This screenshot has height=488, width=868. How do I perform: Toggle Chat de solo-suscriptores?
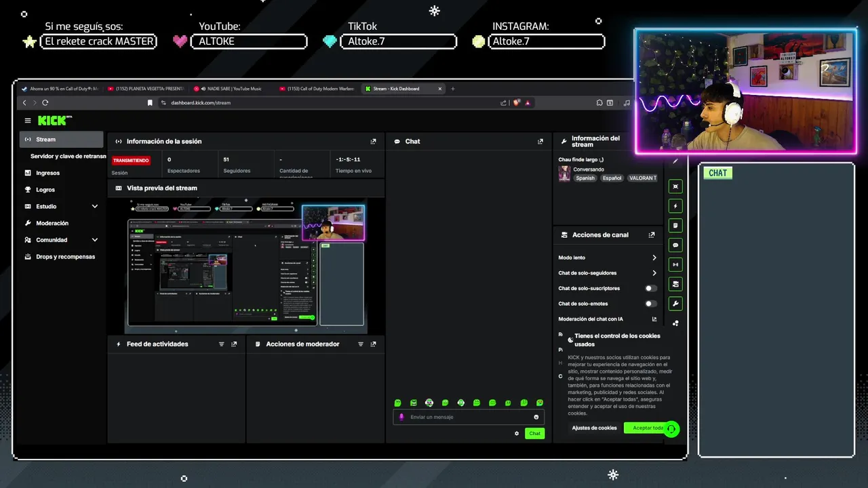[651, 289]
